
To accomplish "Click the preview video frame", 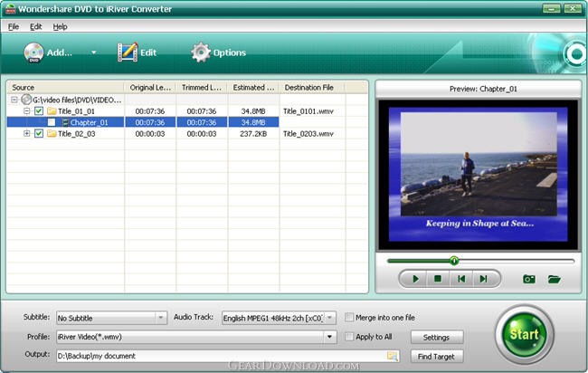I will [x=479, y=175].
